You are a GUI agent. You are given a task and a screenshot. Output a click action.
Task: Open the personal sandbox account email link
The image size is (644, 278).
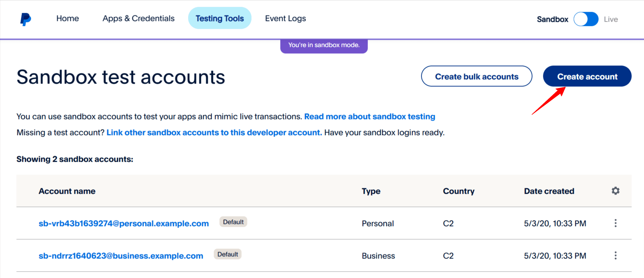click(123, 224)
